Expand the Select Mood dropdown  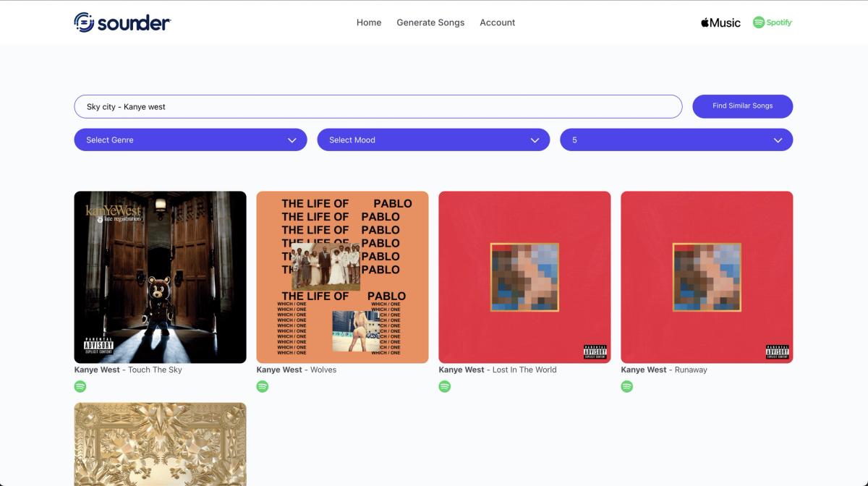click(x=433, y=140)
